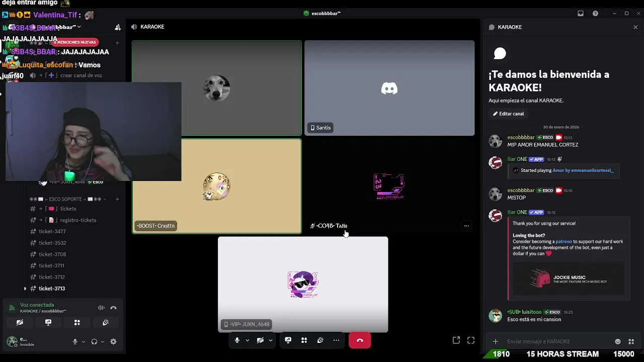Select Santis video tile
The width and height of the screenshot is (644, 362).
pos(389,88)
